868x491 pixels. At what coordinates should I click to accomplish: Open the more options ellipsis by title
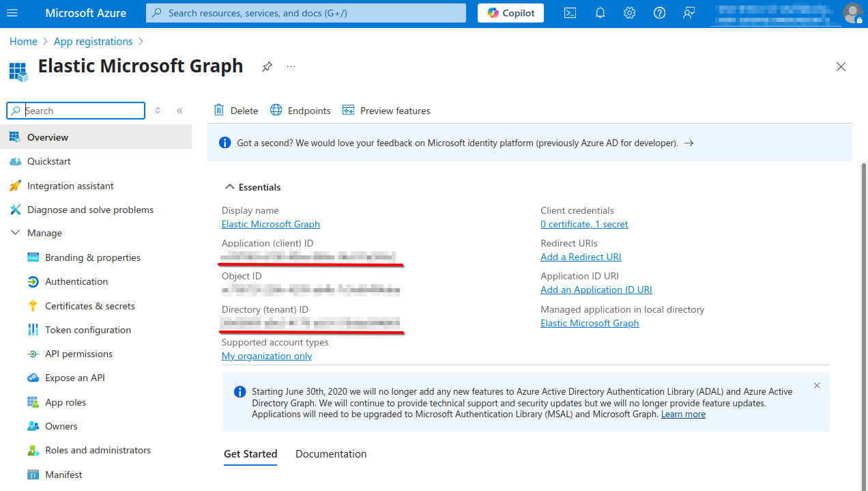point(291,66)
